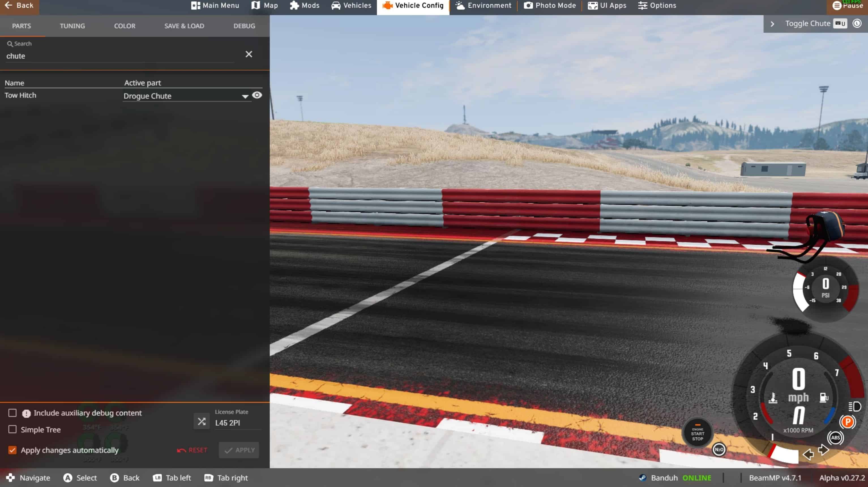Enable Include auxiliary debug content checkbox
This screenshot has width=868, height=487.
12,413
